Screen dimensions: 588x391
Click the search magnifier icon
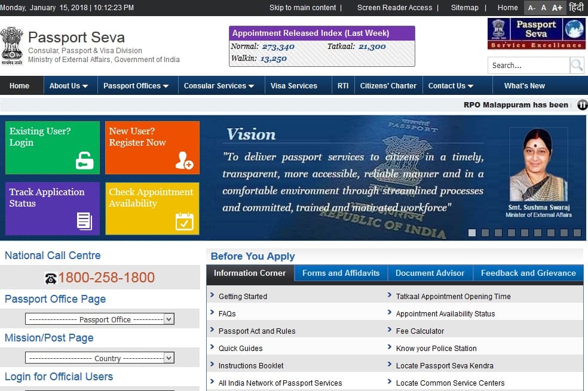(577, 66)
